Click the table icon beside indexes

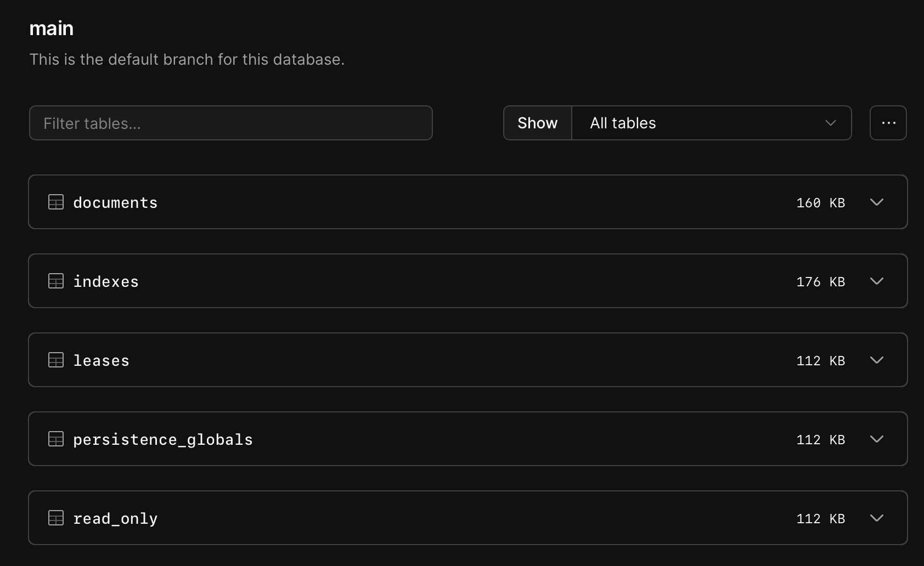pyautogui.click(x=56, y=281)
